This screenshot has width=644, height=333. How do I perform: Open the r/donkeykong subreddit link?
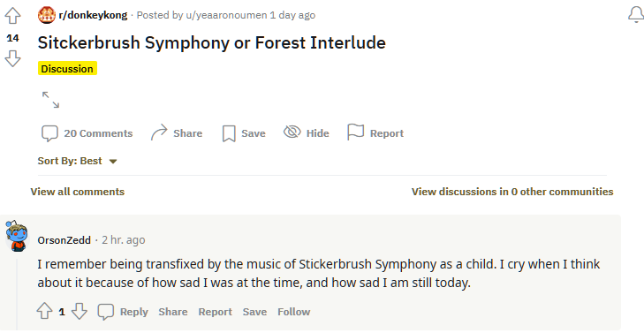click(x=93, y=15)
